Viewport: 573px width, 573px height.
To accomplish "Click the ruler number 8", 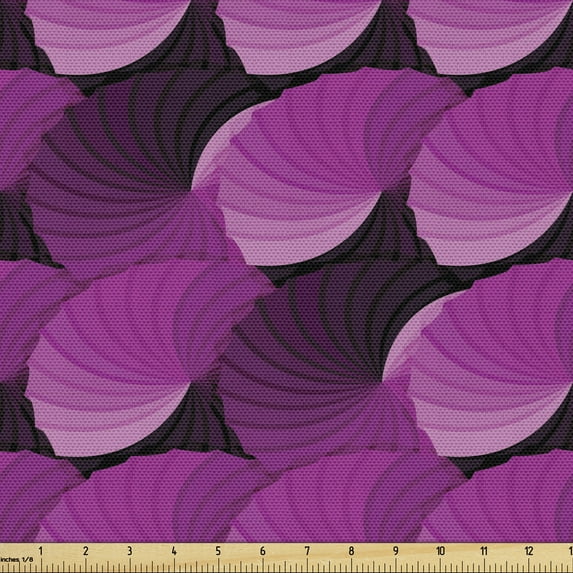I will [x=352, y=551].
